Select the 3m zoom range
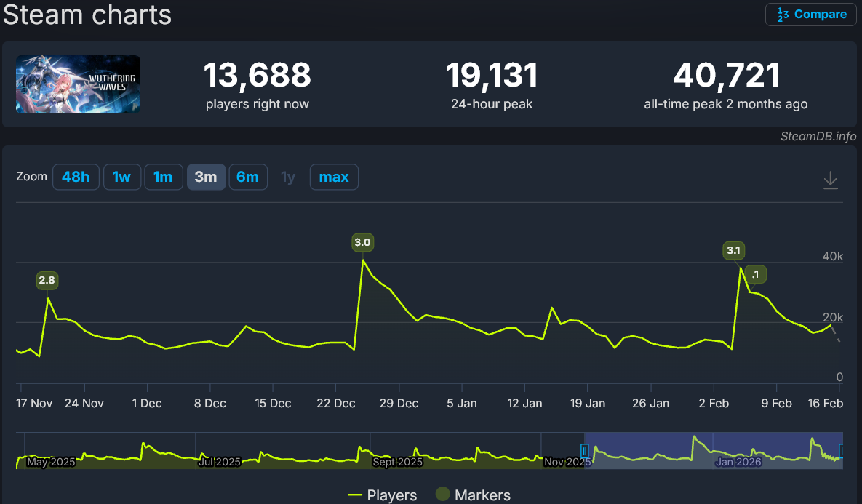Viewport: 862px width, 504px height. 206,177
